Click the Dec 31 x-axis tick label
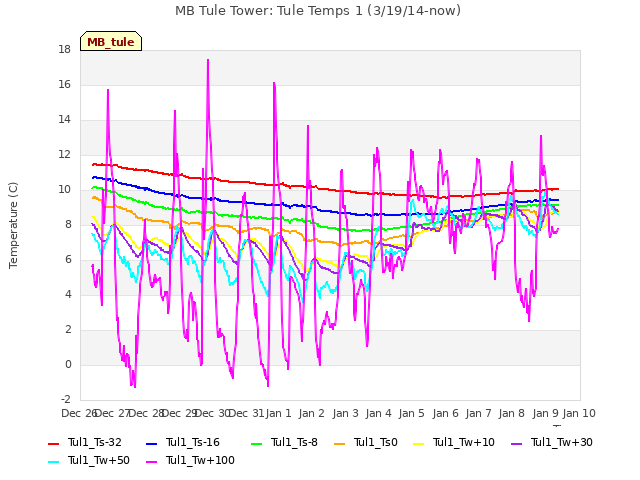The height and width of the screenshot is (480, 640). tap(246, 413)
